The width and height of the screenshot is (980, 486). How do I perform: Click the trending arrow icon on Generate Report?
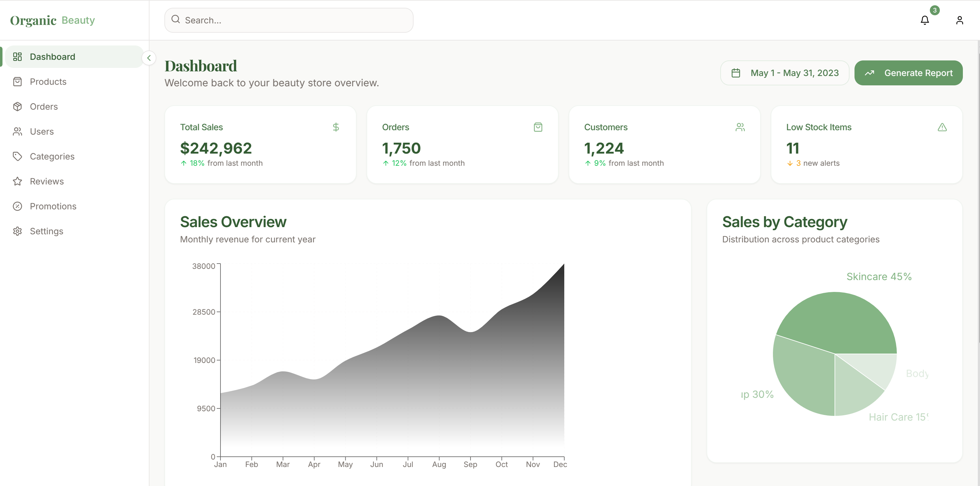[869, 73]
